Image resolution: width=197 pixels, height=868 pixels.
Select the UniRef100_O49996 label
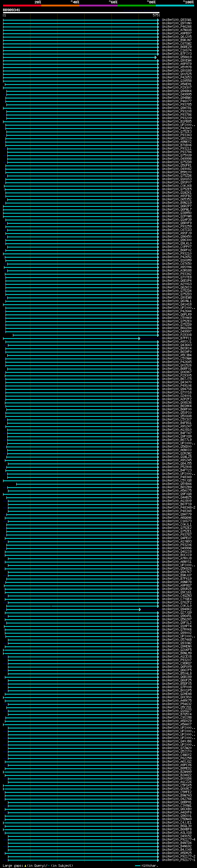point(177,548)
